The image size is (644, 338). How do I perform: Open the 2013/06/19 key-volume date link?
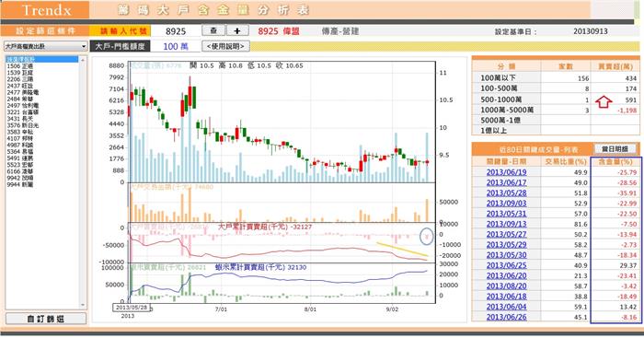click(x=506, y=172)
